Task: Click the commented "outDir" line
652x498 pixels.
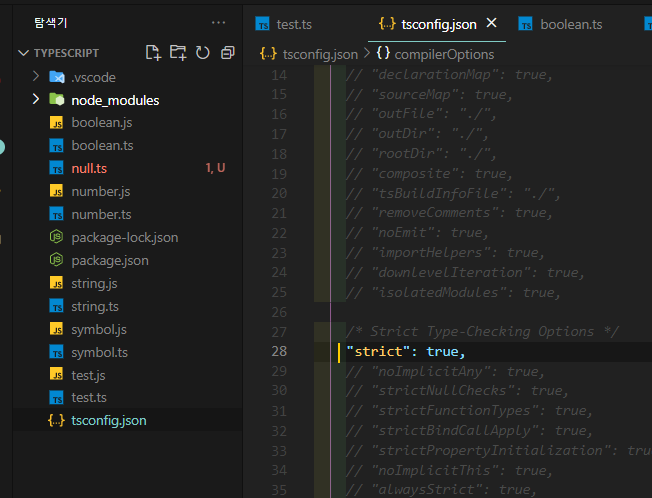Action: [417, 134]
